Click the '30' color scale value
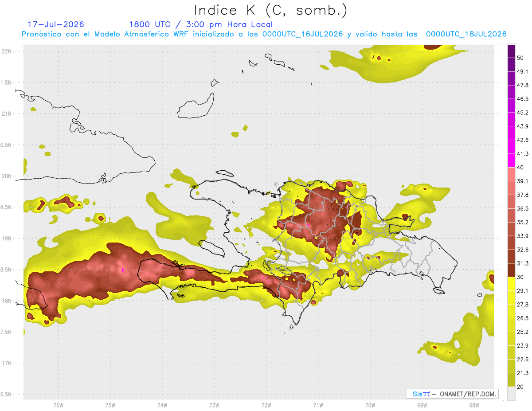 pos(521,277)
